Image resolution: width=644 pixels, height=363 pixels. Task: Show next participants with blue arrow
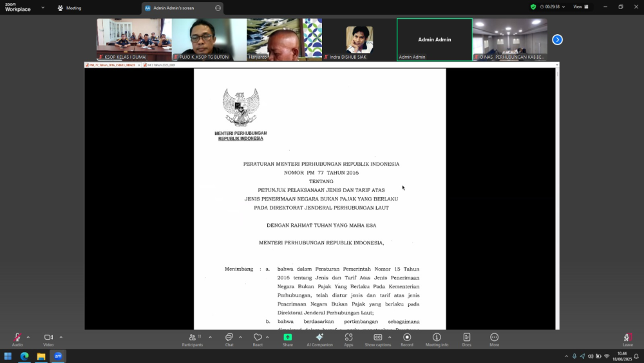tap(557, 39)
